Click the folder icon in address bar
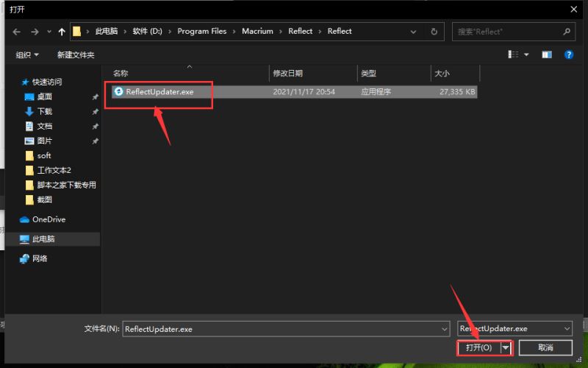The height and width of the screenshot is (368, 588). [x=77, y=31]
